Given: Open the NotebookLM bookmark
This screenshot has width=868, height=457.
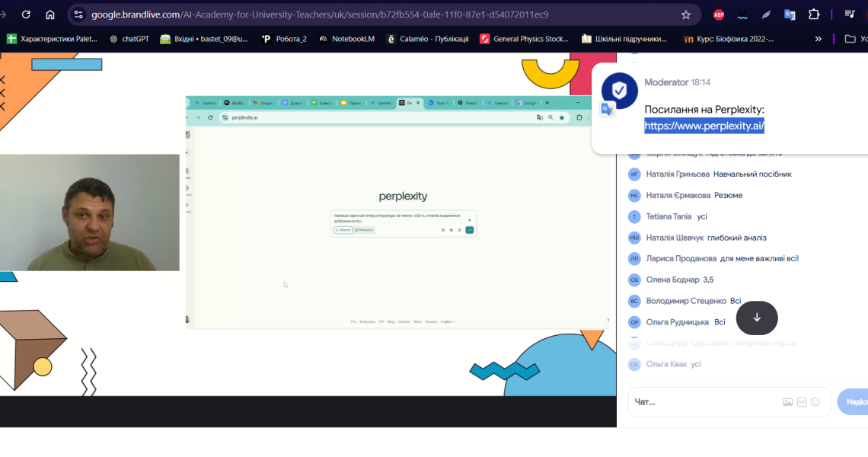Looking at the screenshot, I should click(x=346, y=39).
